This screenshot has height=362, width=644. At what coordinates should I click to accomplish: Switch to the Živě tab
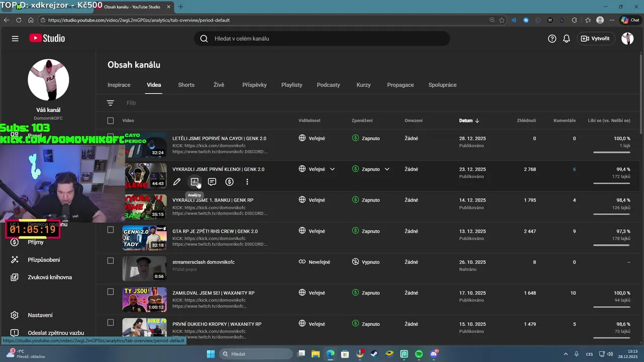pos(218,85)
